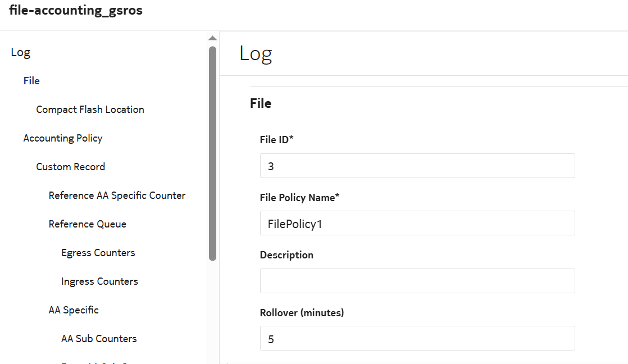Select AA Sub Counters item
The image size is (628, 364).
(99, 339)
